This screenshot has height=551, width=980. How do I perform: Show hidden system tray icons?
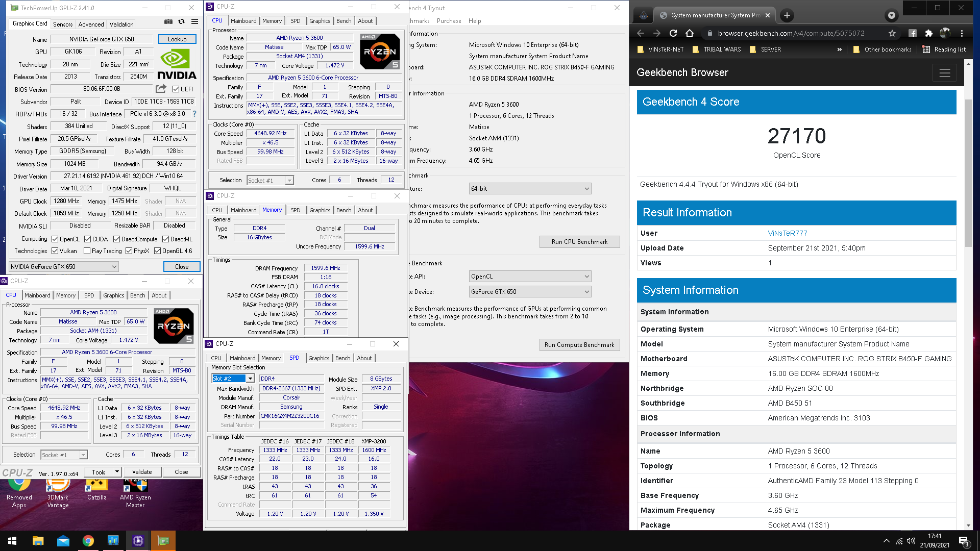[x=886, y=541]
